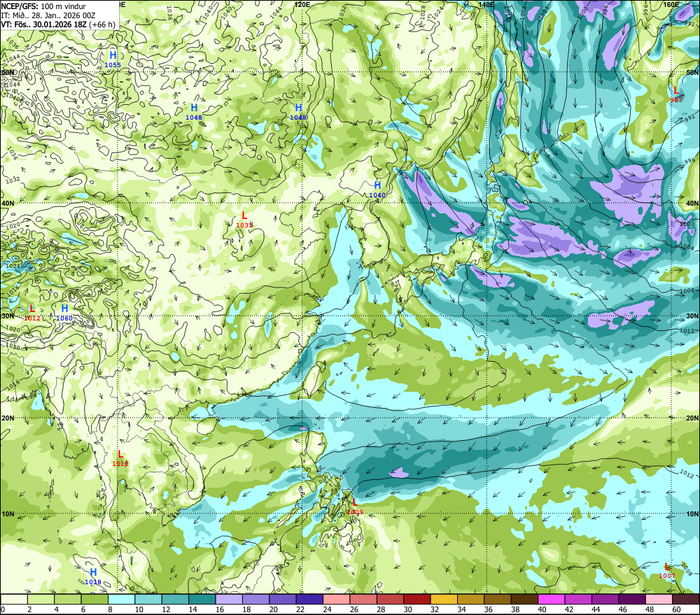The image size is (700, 615).
Task: Select the legend value 48
Action: pyautogui.click(x=649, y=609)
